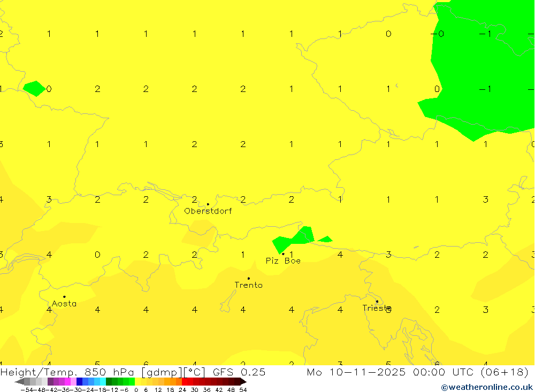535x392 pixels.
Task: Pick the dark blue swatch in color scale
Action: pos(80,382)
